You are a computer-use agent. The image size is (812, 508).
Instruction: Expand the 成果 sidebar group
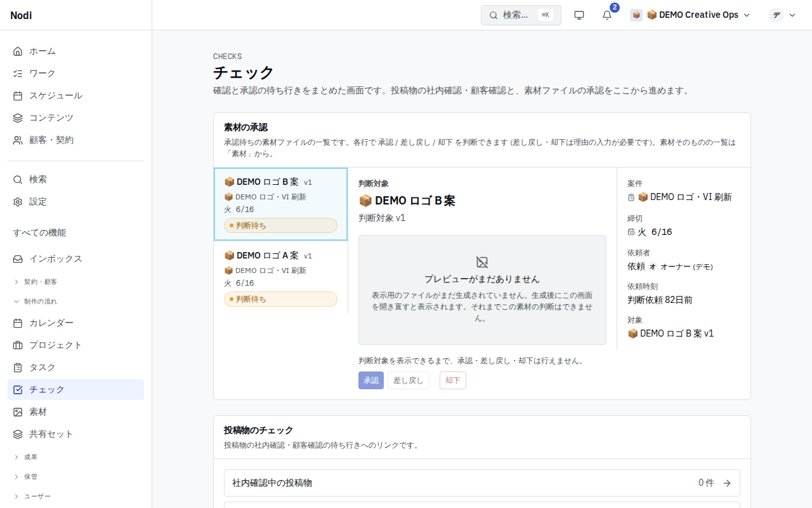tap(75, 457)
